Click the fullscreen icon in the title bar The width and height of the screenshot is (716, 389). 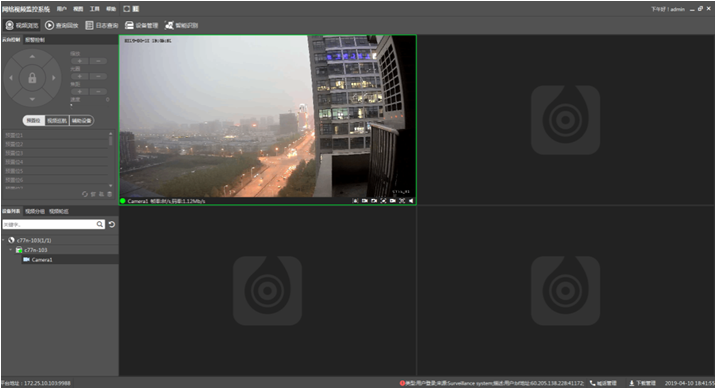(127, 9)
